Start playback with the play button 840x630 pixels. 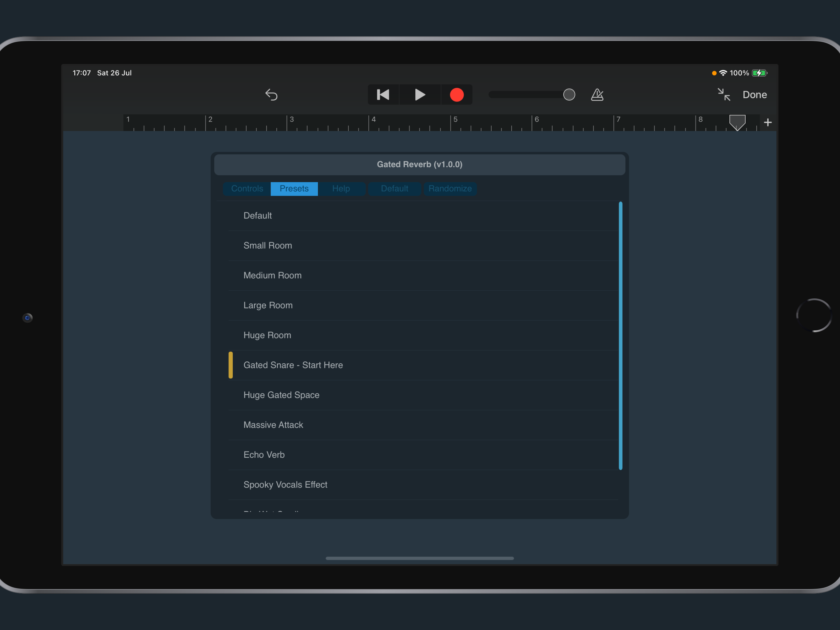point(420,95)
